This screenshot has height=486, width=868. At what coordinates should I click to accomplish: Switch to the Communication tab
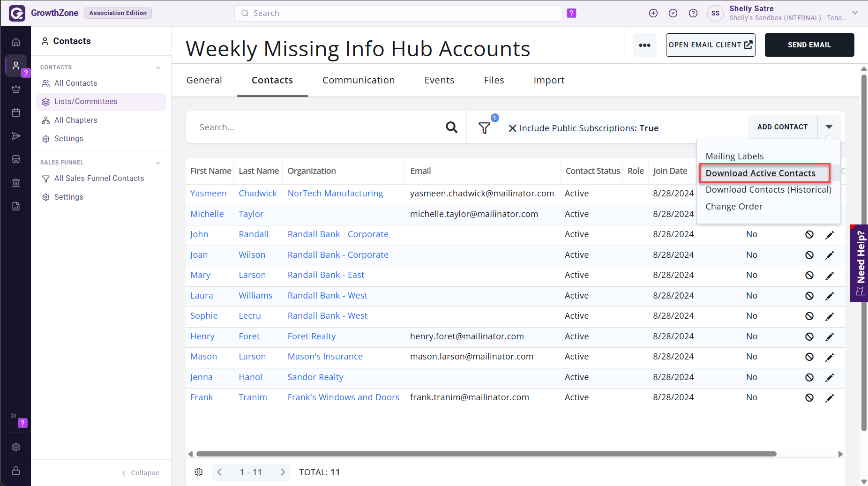click(x=358, y=80)
